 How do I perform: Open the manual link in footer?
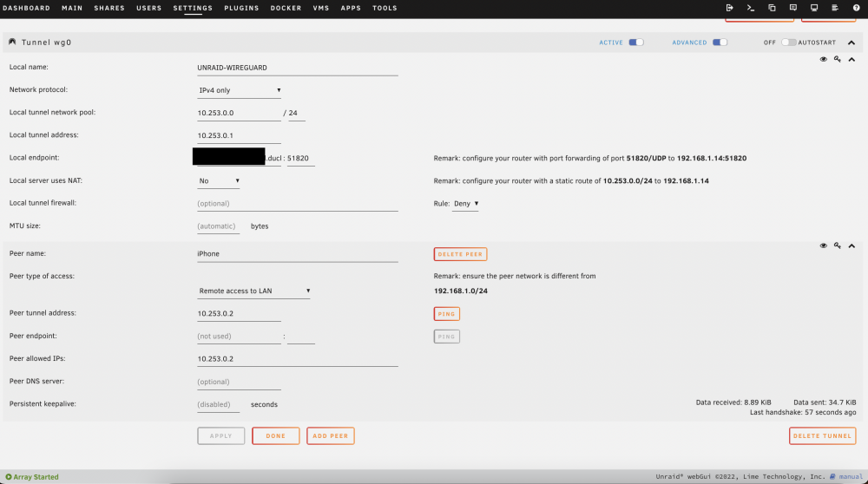[x=851, y=477]
